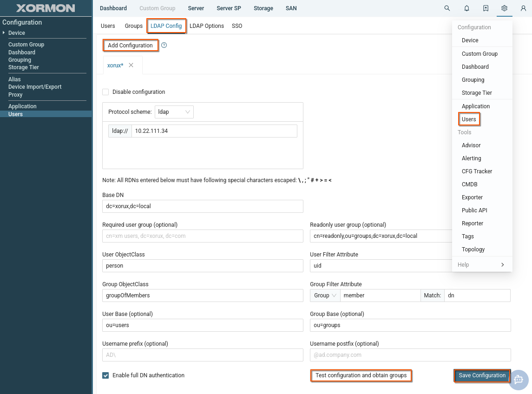Open Group Filter Attribute type dropdown
The image size is (532, 394).
(325, 295)
